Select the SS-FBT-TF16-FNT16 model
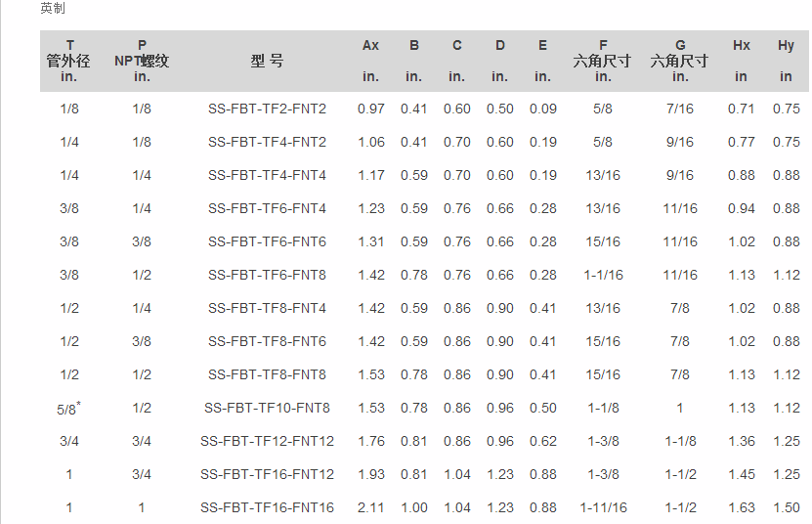This screenshot has height=524, width=812. (x=267, y=507)
